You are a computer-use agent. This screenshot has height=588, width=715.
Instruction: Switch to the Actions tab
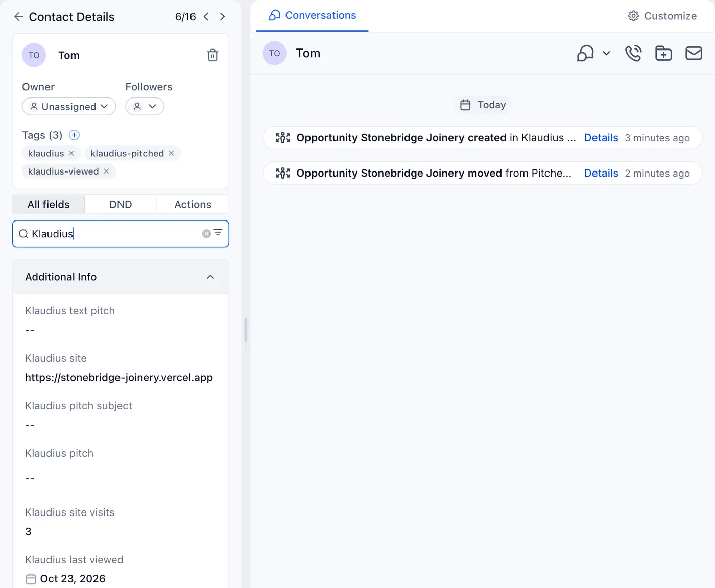193,204
